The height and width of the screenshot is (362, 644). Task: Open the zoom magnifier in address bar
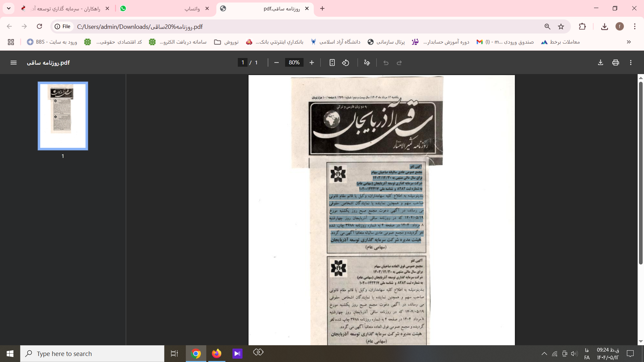click(547, 26)
